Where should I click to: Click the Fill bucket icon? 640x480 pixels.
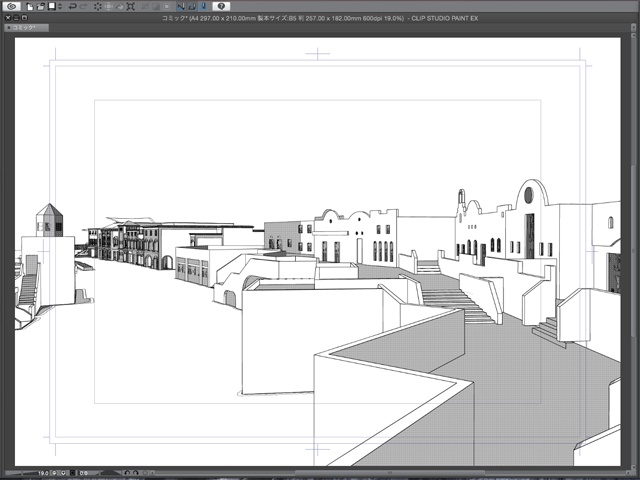[x=120, y=7]
